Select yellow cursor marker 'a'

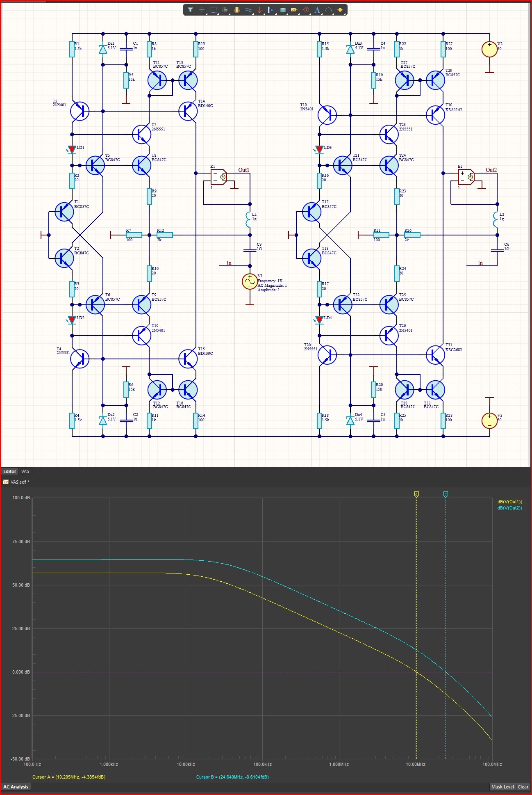[416, 494]
